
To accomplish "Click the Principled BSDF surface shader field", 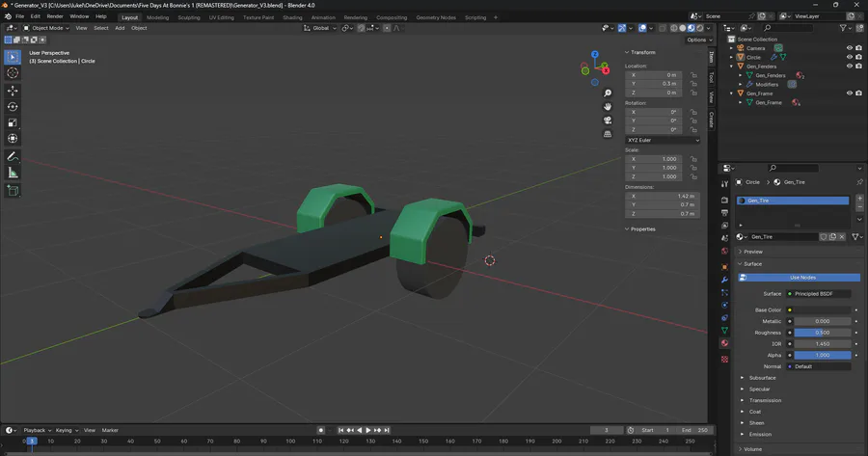I will [x=818, y=294].
